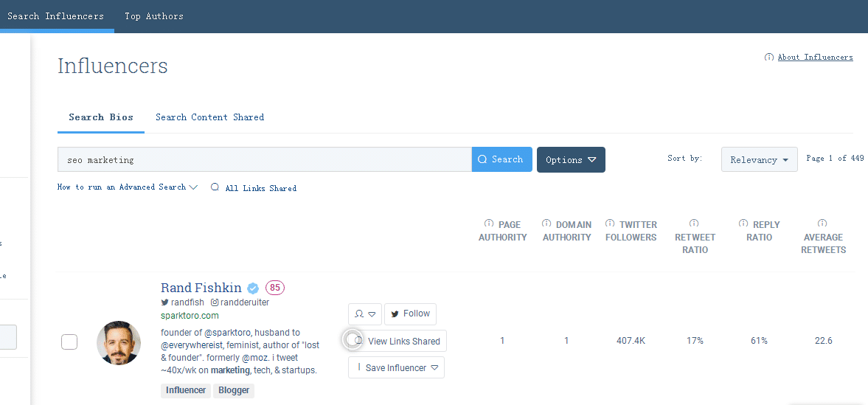Click the magnifier icon beside All Links Shared
868x405 pixels.
click(215, 187)
